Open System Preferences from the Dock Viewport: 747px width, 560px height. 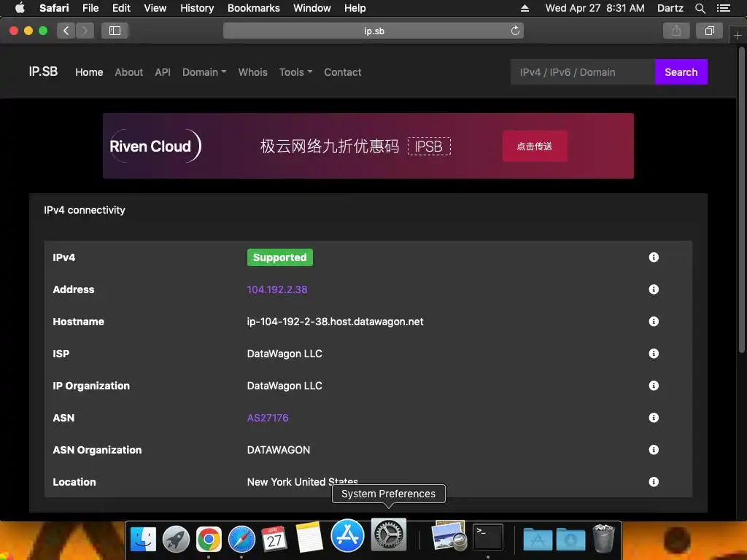pos(389,534)
